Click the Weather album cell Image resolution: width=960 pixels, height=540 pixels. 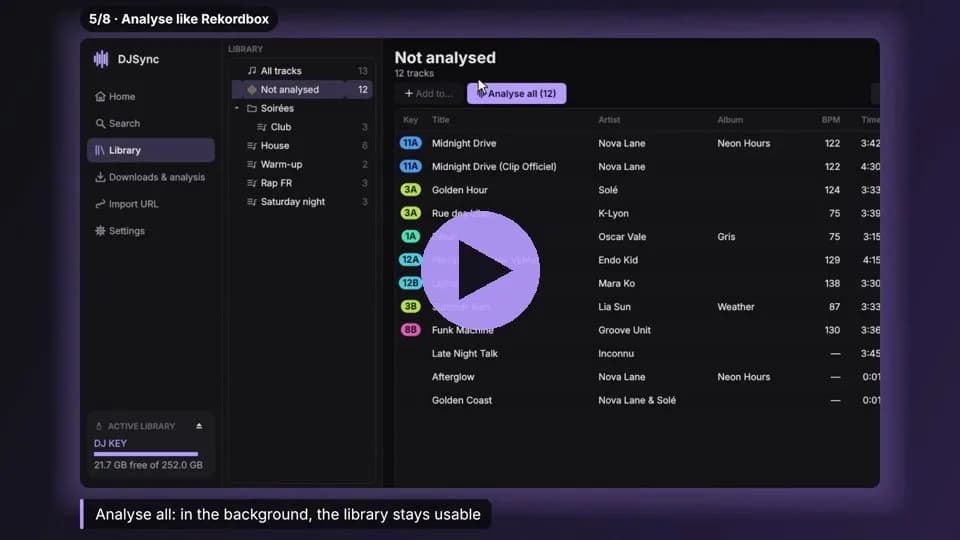pyautogui.click(x=736, y=307)
